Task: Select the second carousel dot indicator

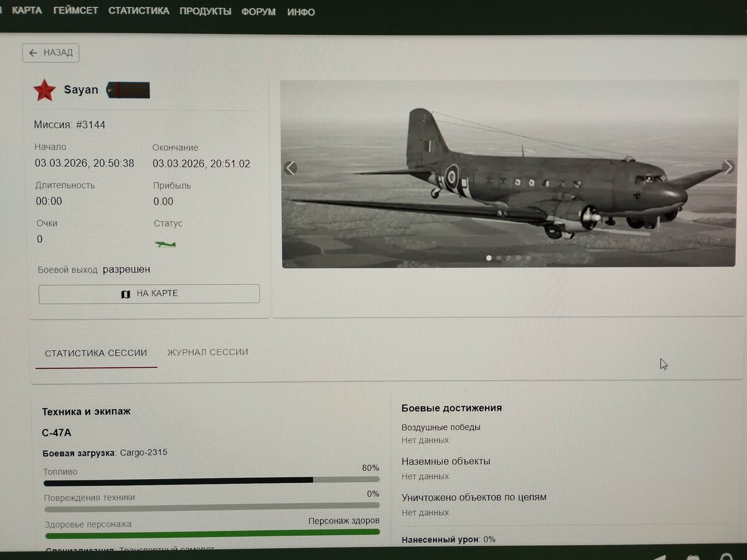Action: point(499,258)
